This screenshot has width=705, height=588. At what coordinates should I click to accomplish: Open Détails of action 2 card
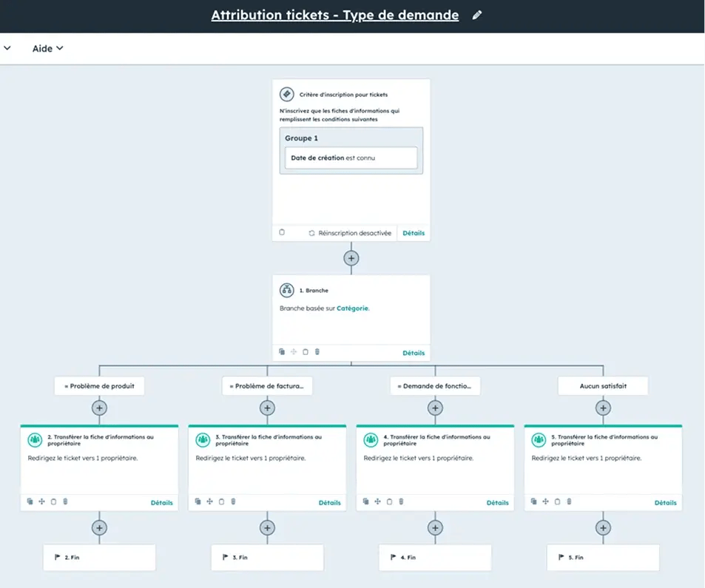tap(162, 503)
